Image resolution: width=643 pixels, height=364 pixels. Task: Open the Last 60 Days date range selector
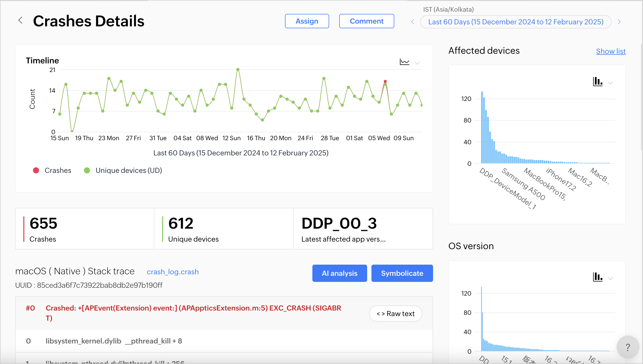[515, 22]
